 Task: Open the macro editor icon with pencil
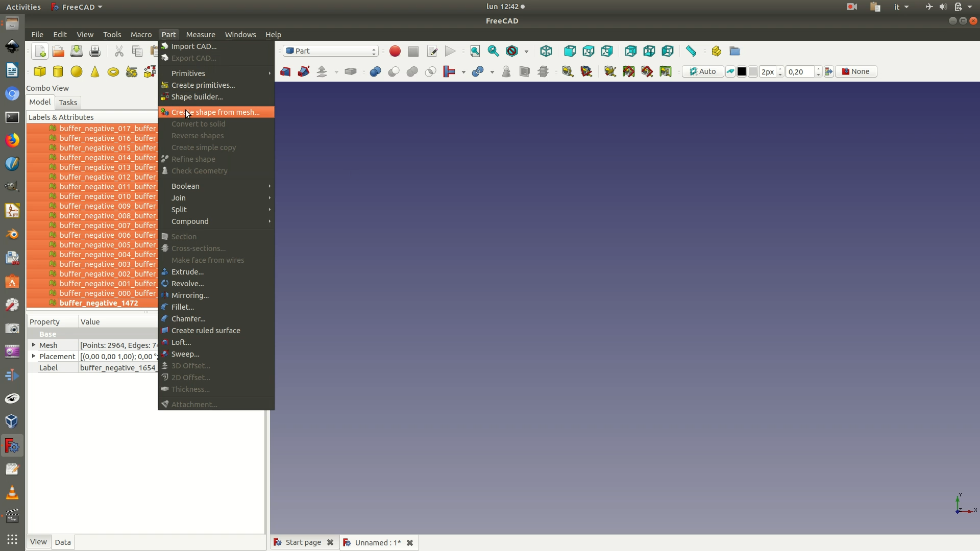[x=432, y=51]
